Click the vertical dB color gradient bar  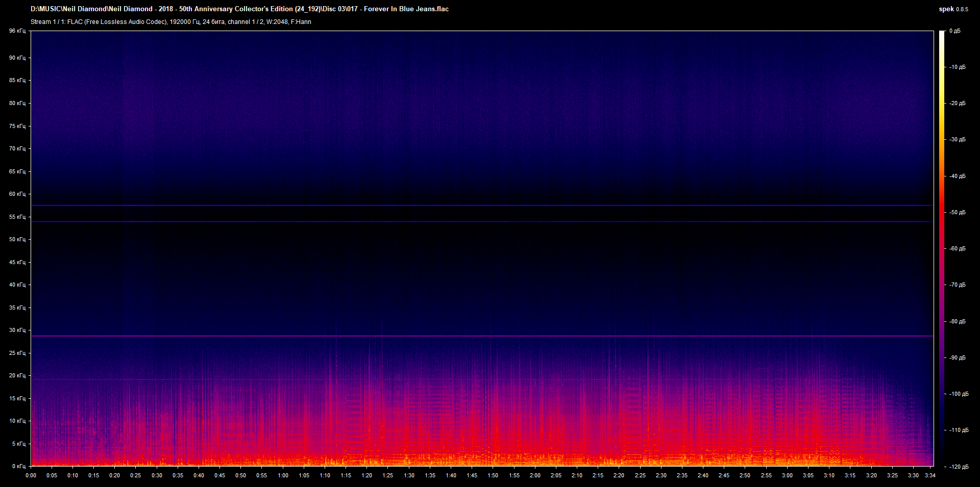coord(942,249)
